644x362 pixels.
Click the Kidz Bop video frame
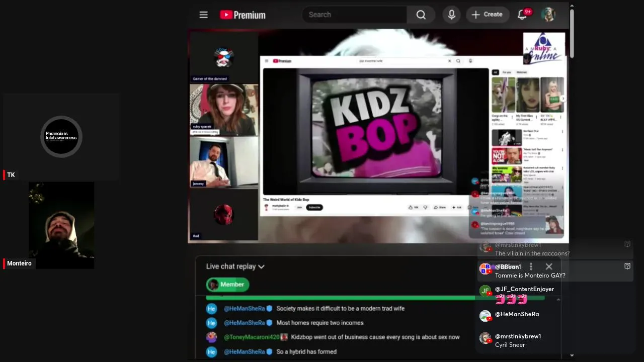click(375, 131)
